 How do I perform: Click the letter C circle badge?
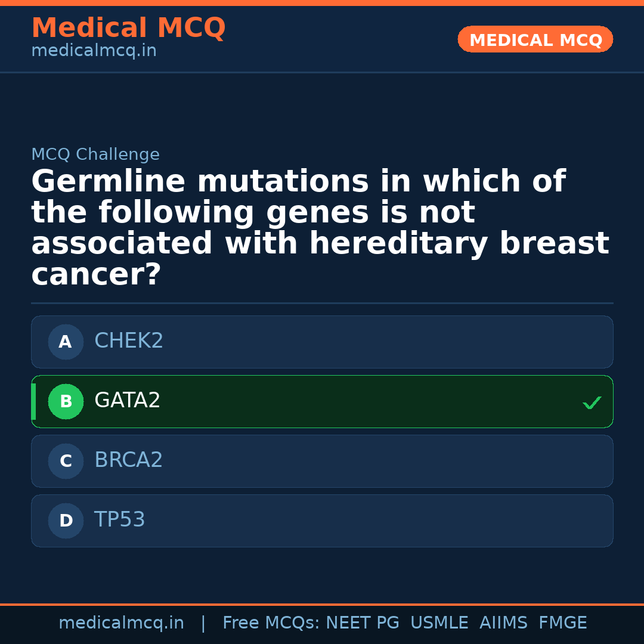click(66, 462)
